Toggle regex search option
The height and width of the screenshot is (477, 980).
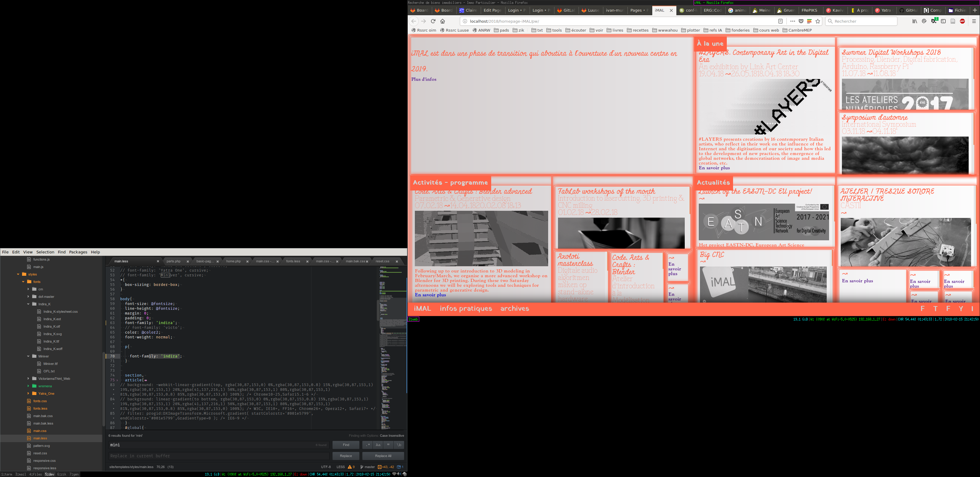367,445
